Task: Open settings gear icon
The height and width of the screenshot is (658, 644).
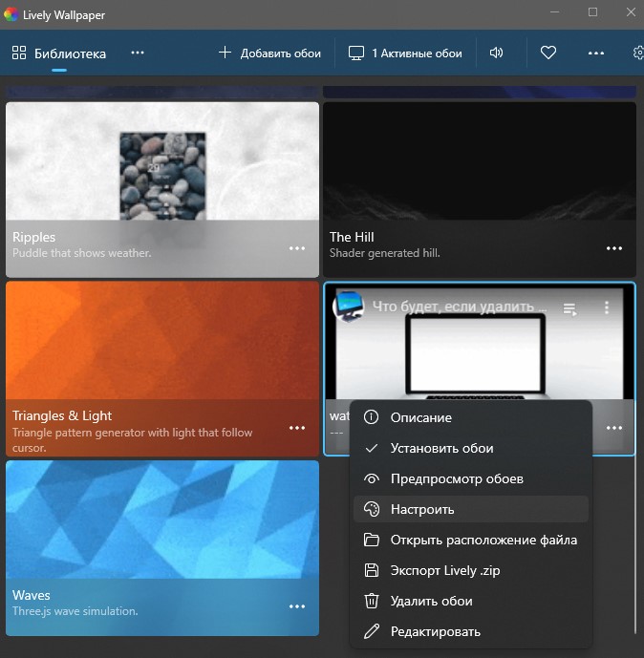Action: 638,53
